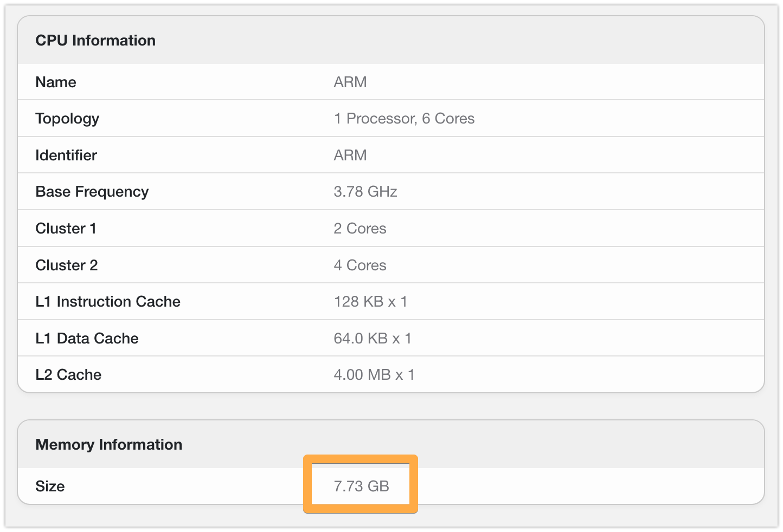
Task: Click the Cluster 2 row
Action: pos(67,265)
